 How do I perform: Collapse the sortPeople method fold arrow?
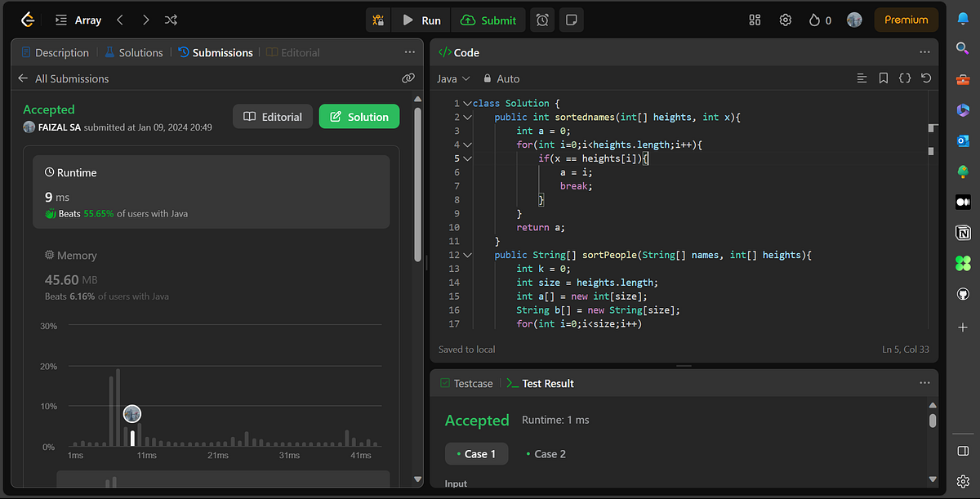(467, 255)
